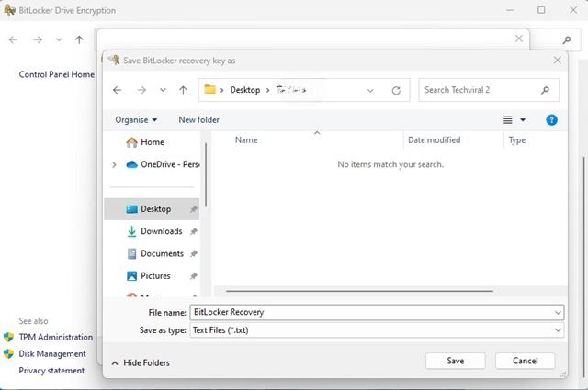
Task: Click Save to store recovery key
Action: [x=456, y=361]
